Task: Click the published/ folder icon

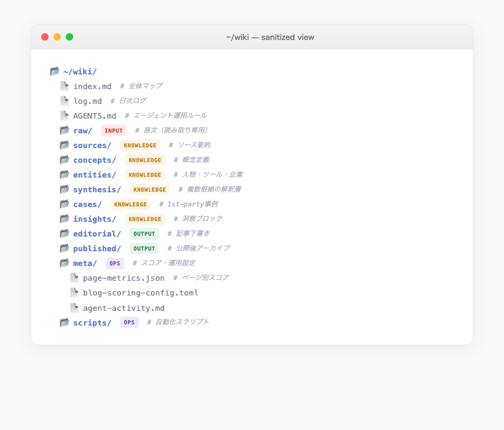Action: tap(64, 248)
